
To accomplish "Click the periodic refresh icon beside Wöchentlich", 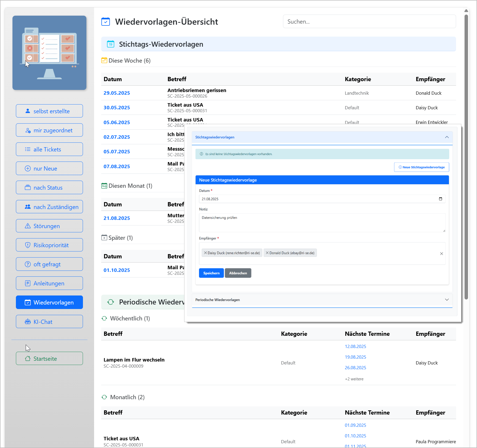I will tap(104, 318).
